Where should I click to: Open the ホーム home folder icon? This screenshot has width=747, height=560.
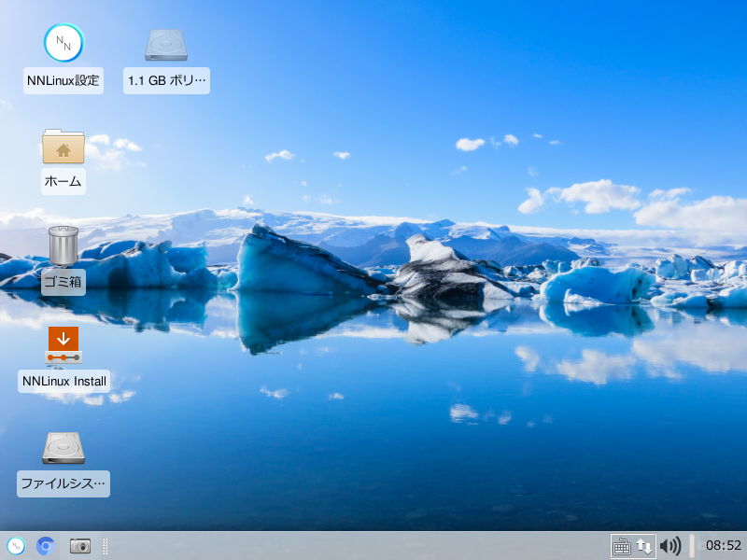[x=63, y=147]
